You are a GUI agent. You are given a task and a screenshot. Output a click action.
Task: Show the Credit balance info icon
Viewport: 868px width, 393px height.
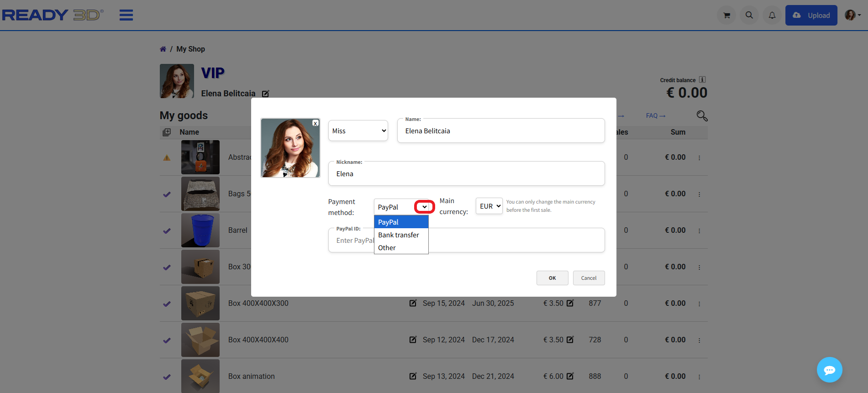click(702, 79)
